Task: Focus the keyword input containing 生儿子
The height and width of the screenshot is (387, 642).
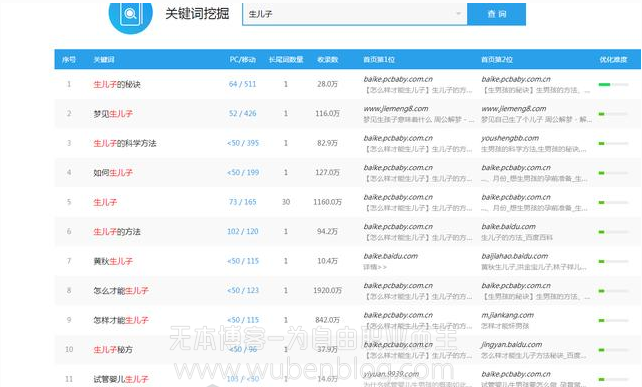Action: pyautogui.click(x=355, y=14)
